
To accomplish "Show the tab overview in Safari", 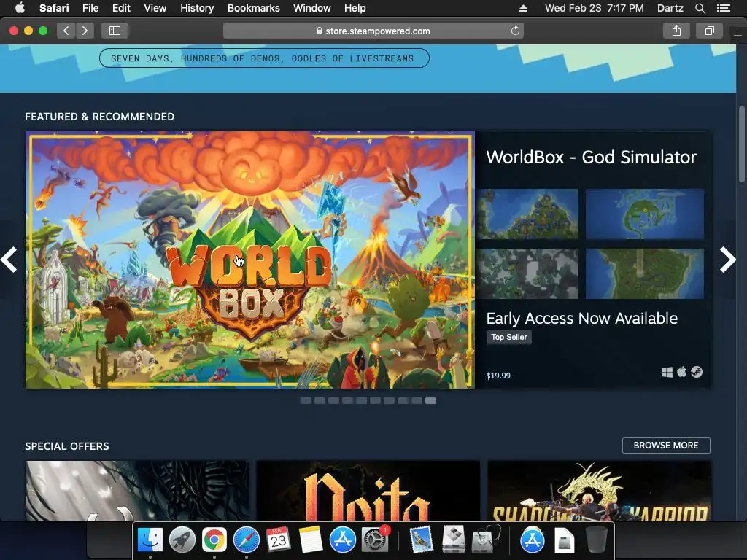I will coord(709,31).
